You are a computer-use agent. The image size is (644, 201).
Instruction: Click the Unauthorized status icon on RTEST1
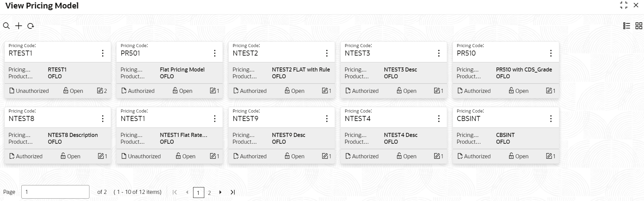11,91
